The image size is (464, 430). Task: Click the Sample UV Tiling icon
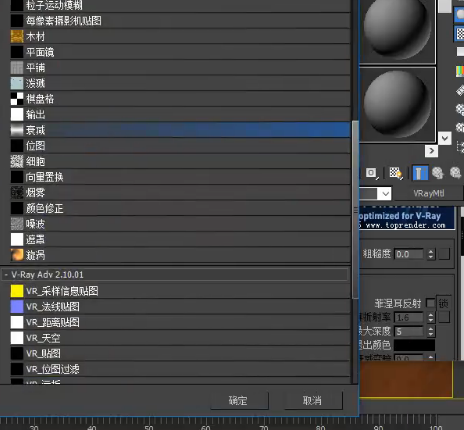pos(460,52)
